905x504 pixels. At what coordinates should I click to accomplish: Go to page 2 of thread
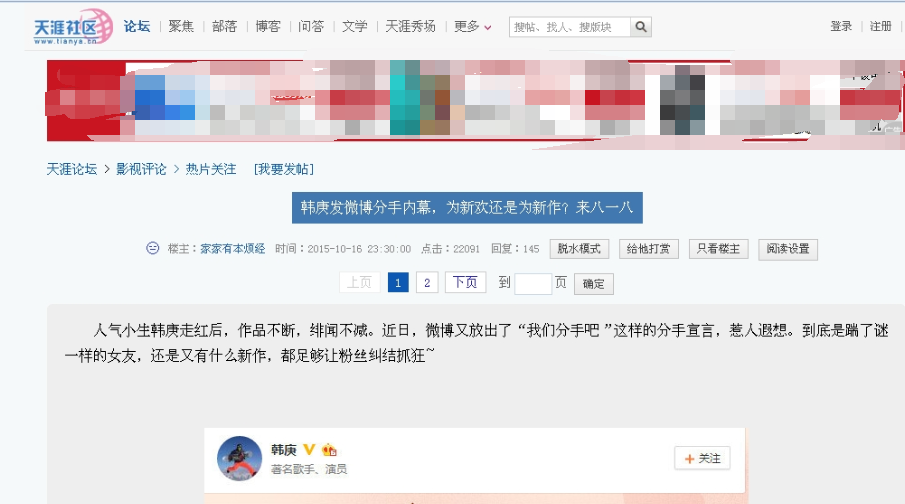click(427, 282)
